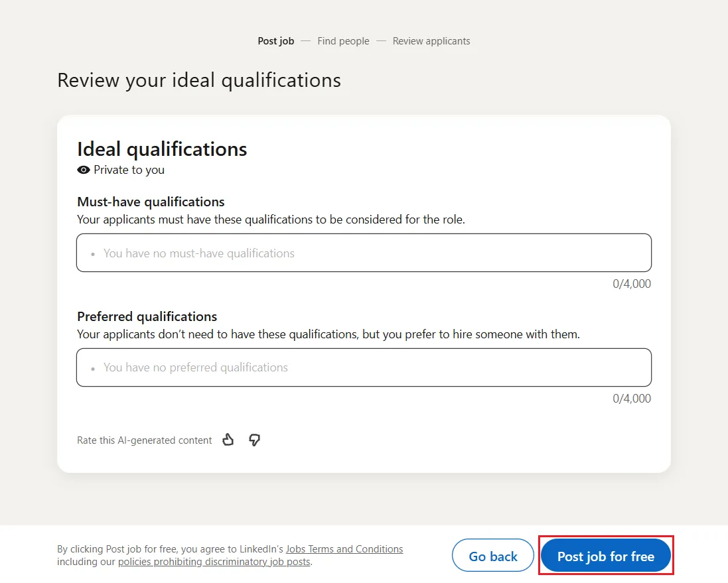Click the bullet icon in preferred qualifications field

[93, 368]
